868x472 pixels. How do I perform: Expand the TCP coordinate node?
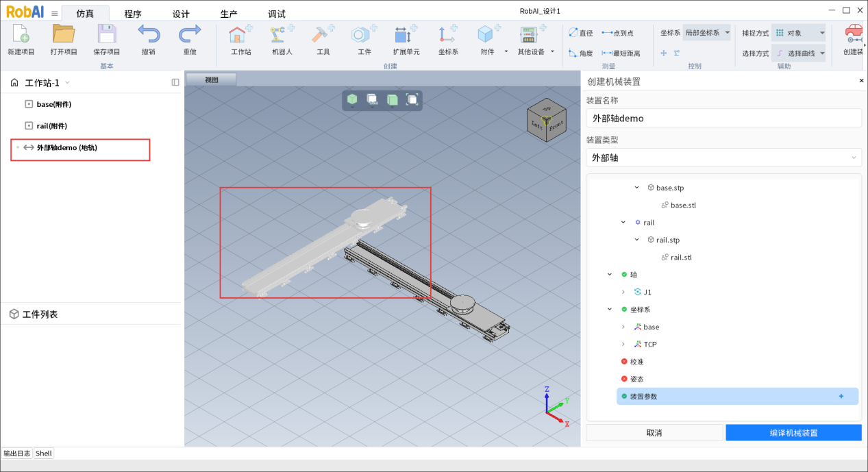pyautogui.click(x=623, y=344)
